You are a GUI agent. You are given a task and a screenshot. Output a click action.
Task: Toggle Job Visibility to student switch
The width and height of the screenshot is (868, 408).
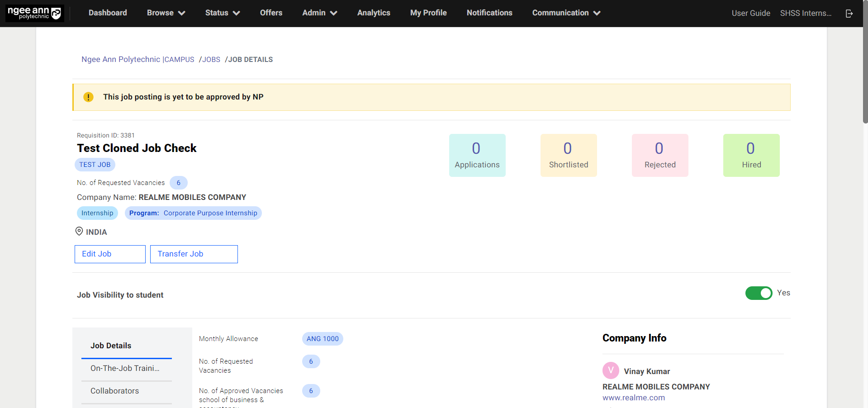(759, 293)
